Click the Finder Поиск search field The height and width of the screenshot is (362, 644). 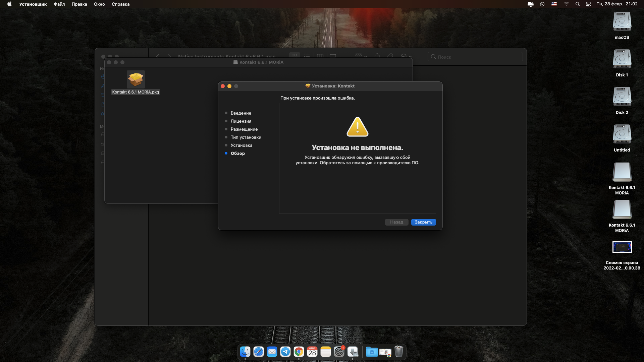pos(476,57)
